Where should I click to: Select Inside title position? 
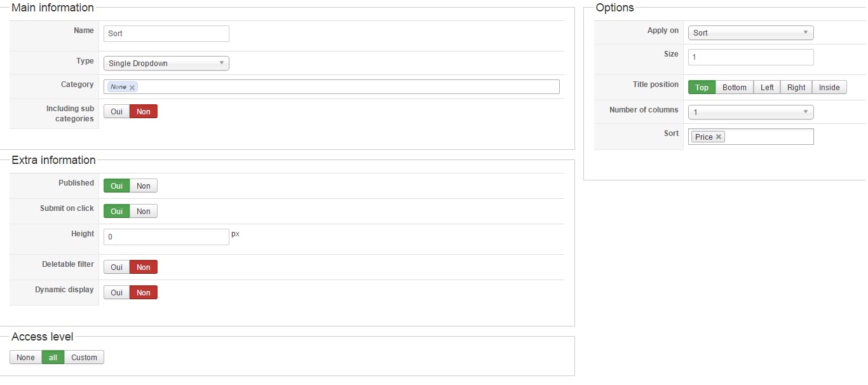[829, 88]
